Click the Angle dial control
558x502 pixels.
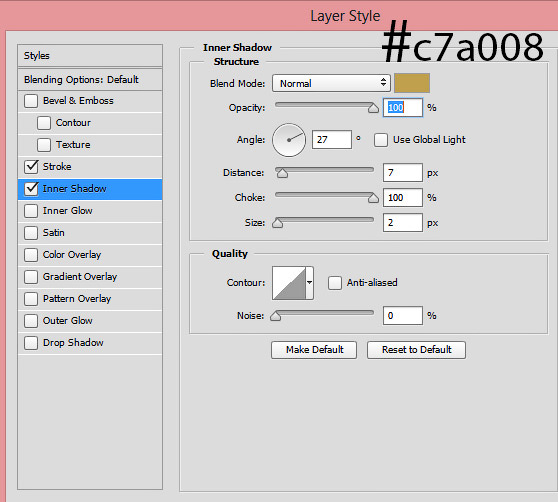point(289,140)
